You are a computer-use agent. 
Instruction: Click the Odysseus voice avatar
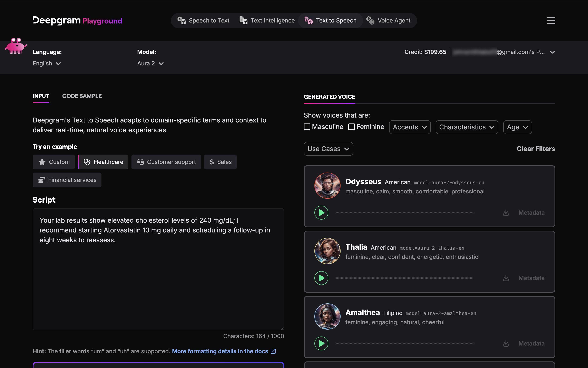tap(327, 186)
